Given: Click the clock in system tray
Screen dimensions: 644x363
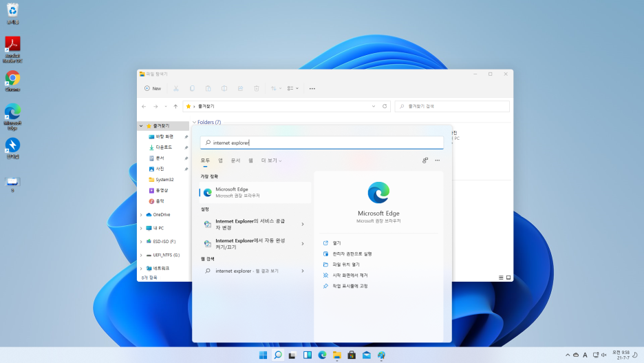Looking at the screenshot, I should point(621,355).
